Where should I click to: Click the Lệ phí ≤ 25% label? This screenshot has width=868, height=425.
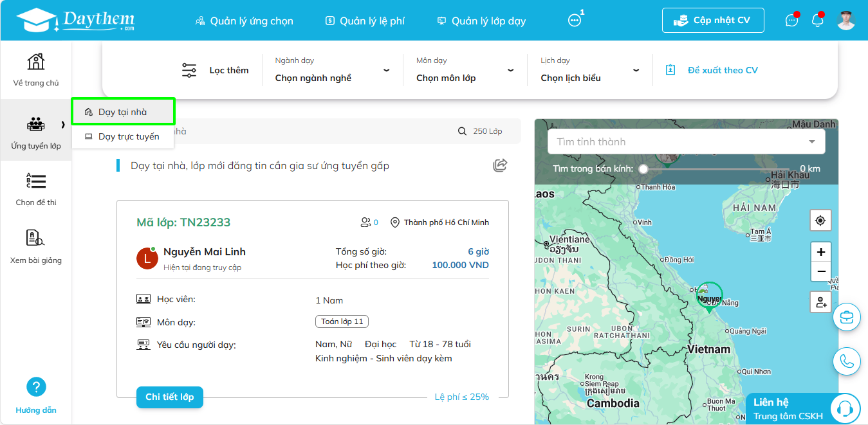462,397
